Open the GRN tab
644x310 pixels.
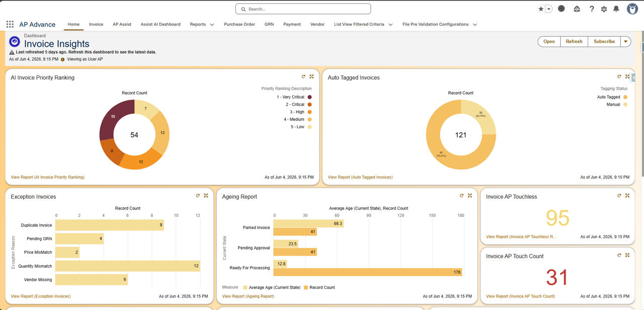point(269,24)
